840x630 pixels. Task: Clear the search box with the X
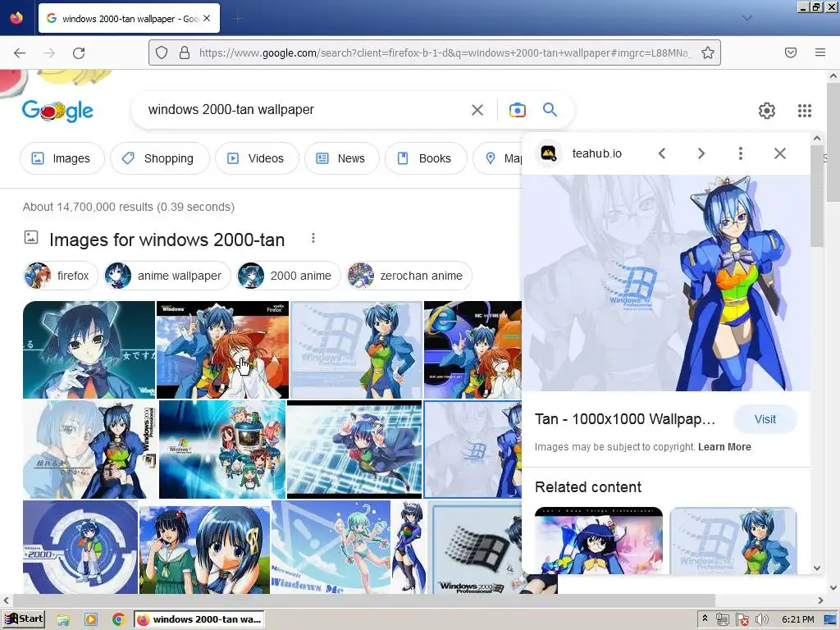click(x=477, y=110)
